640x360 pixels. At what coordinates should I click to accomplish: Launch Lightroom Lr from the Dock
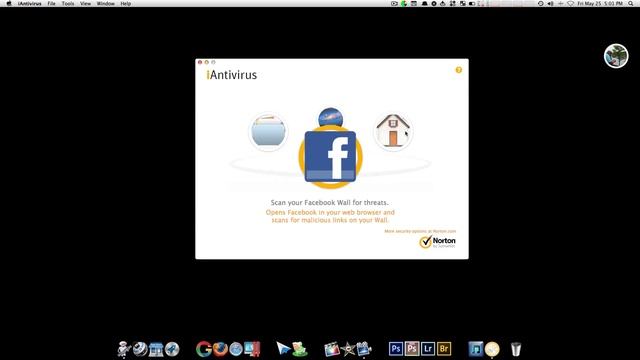click(x=428, y=349)
